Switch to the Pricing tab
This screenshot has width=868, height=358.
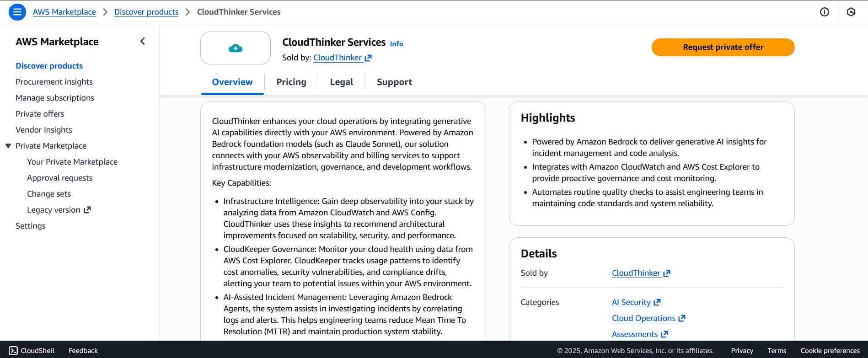pos(291,82)
